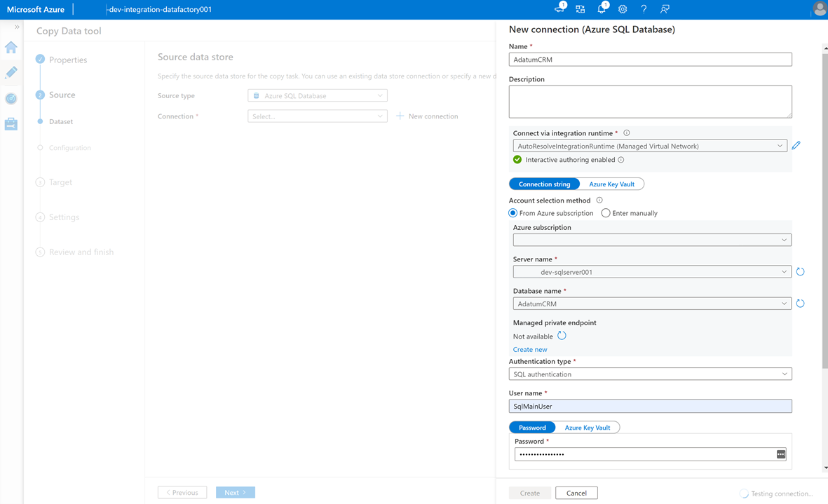828x504 pixels.
Task: Go to Target wizard step
Action: point(61,182)
